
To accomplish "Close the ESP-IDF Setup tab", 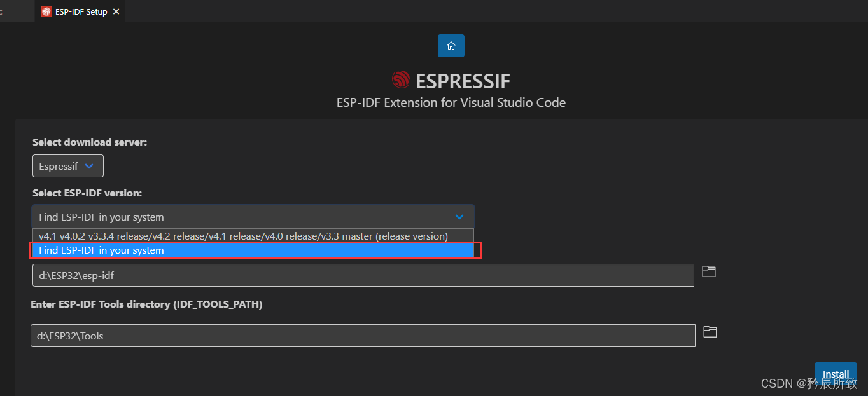I will [116, 11].
